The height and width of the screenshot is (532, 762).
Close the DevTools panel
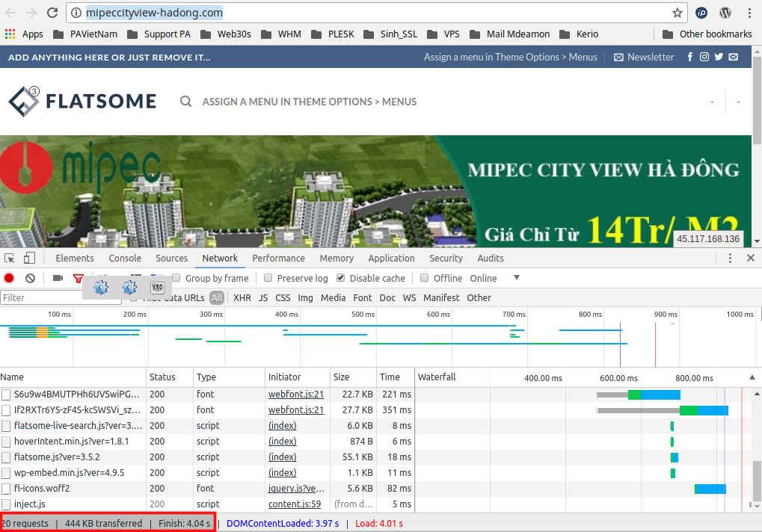click(750, 258)
